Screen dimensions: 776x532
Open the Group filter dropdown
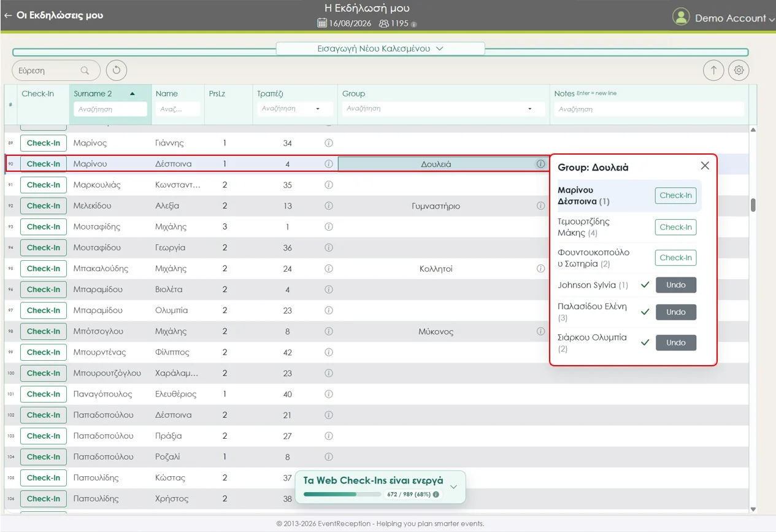click(529, 109)
